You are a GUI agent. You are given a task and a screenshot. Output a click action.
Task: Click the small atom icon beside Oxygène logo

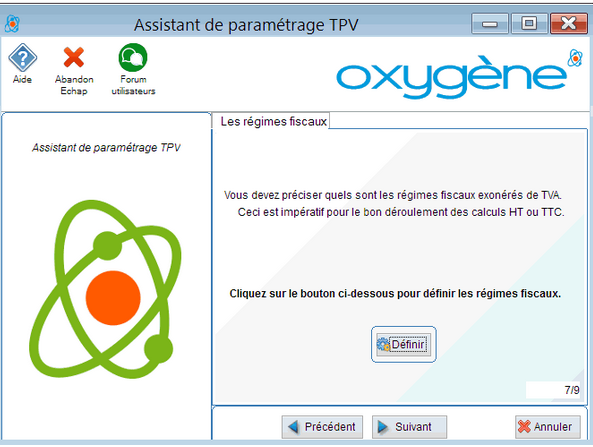click(575, 58)
